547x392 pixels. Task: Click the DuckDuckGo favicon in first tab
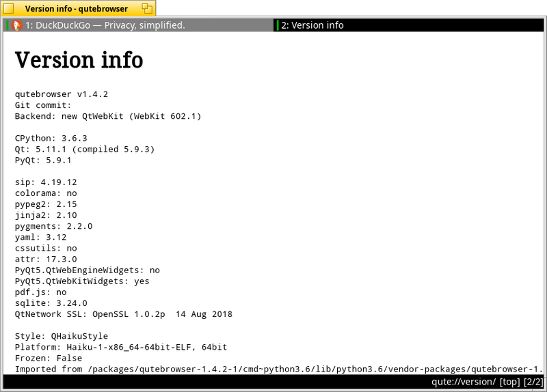coord(16,25)
